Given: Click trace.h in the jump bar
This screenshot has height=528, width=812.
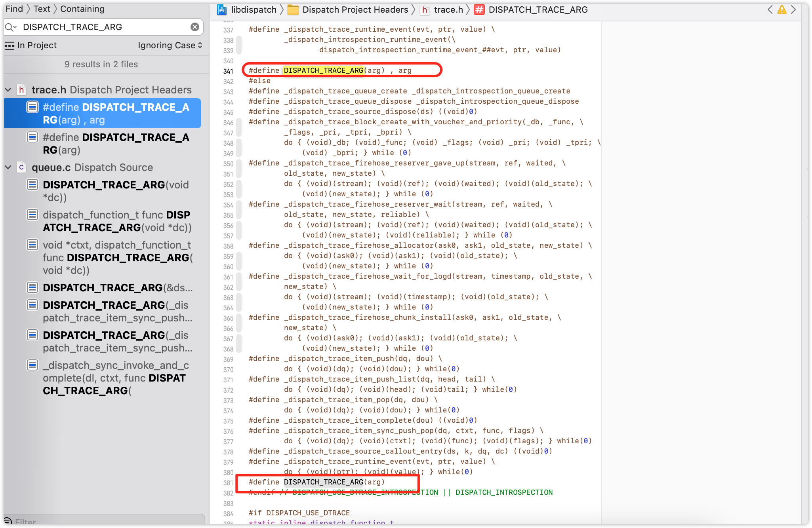Looking at the screenshot, I should tap(448, 9).
